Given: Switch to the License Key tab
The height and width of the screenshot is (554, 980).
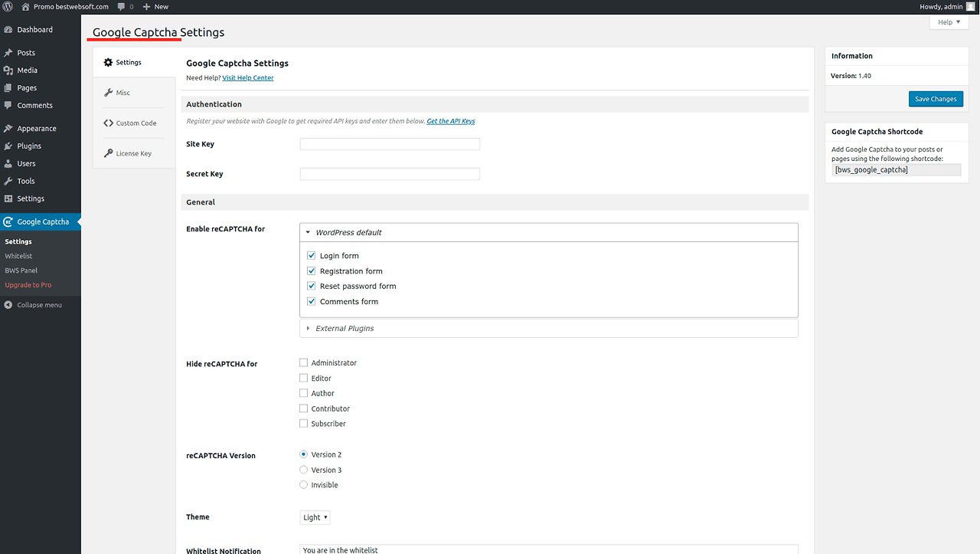Looking at the screenshot, I should 134,153.
